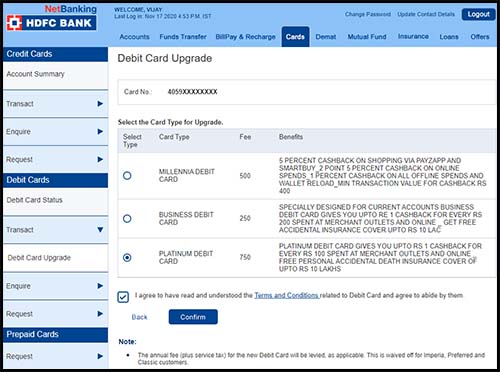This screenshot has width=500, height=372.
Task: Open Change Password link
Action: click(x=368, y=14)
